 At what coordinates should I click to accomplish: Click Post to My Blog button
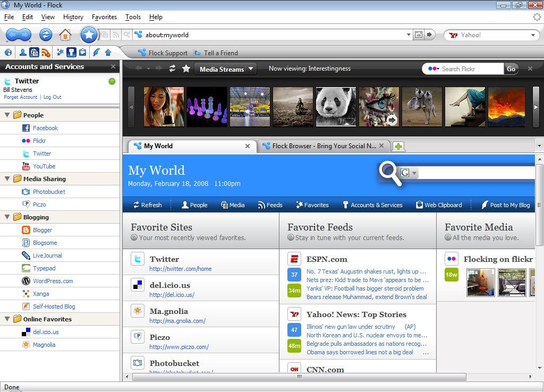tap(506, 205)
